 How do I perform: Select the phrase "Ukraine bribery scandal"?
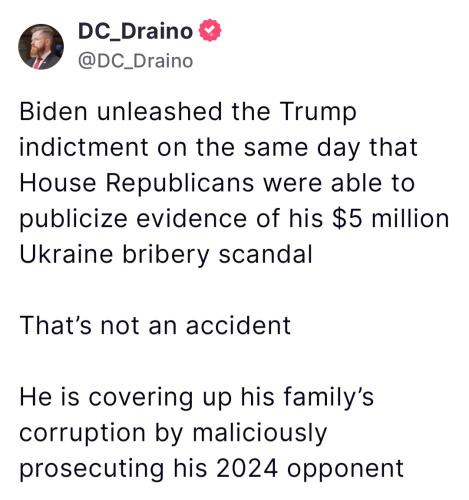tap(166, 255)
